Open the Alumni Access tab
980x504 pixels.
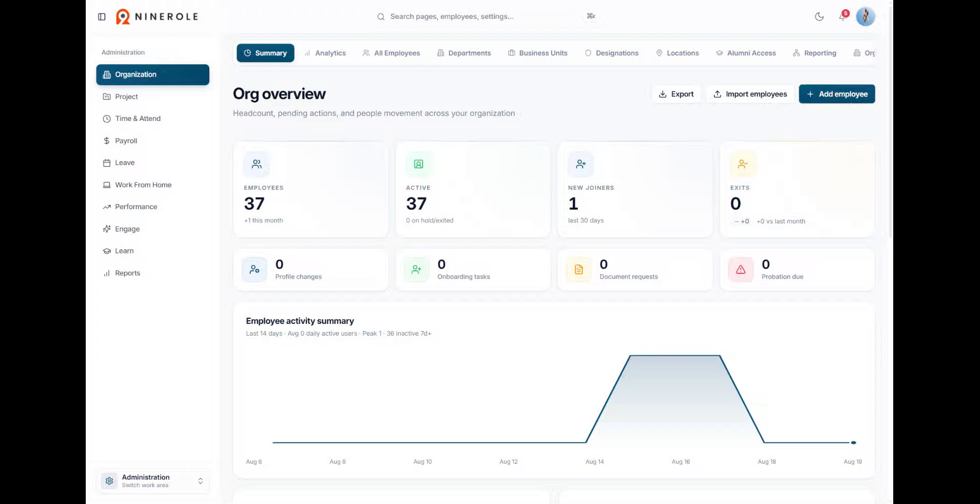746,53
